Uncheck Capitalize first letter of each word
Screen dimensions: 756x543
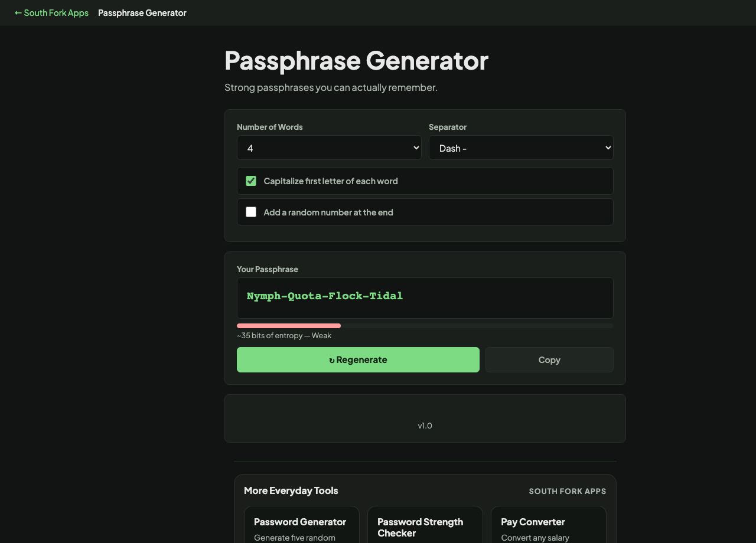pos(251,181)
